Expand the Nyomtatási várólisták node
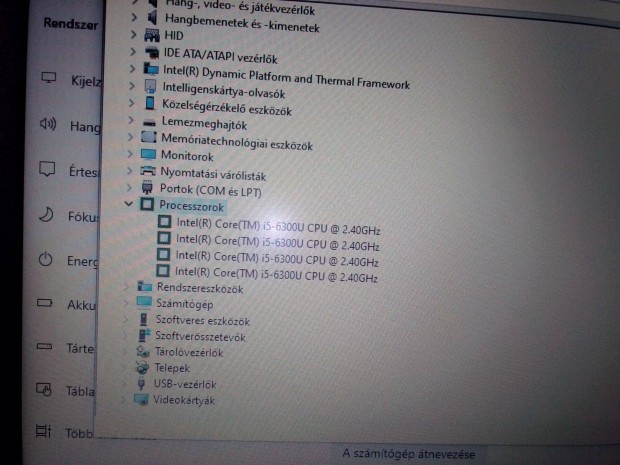The image size is (620, 465). (x=129, y=170)
